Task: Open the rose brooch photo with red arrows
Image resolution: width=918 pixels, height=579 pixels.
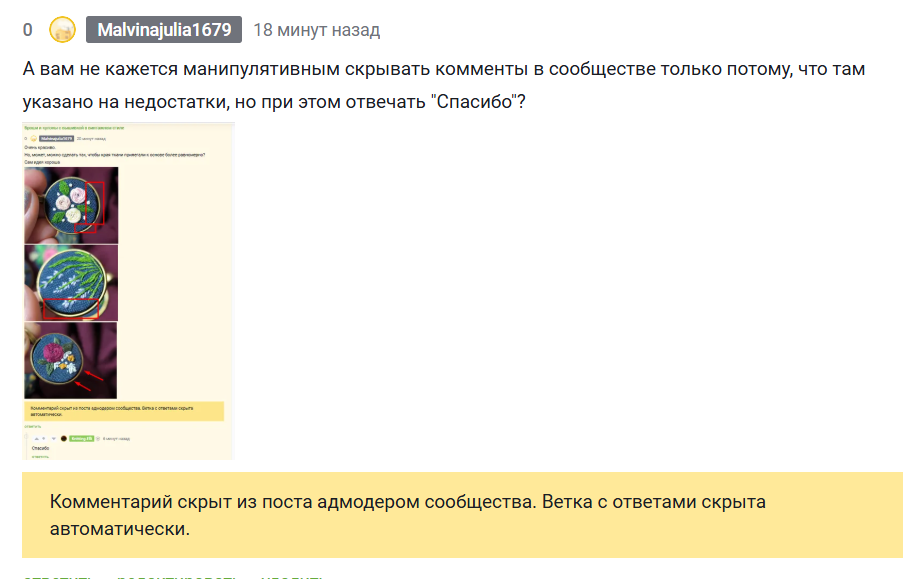Action: 70,360
